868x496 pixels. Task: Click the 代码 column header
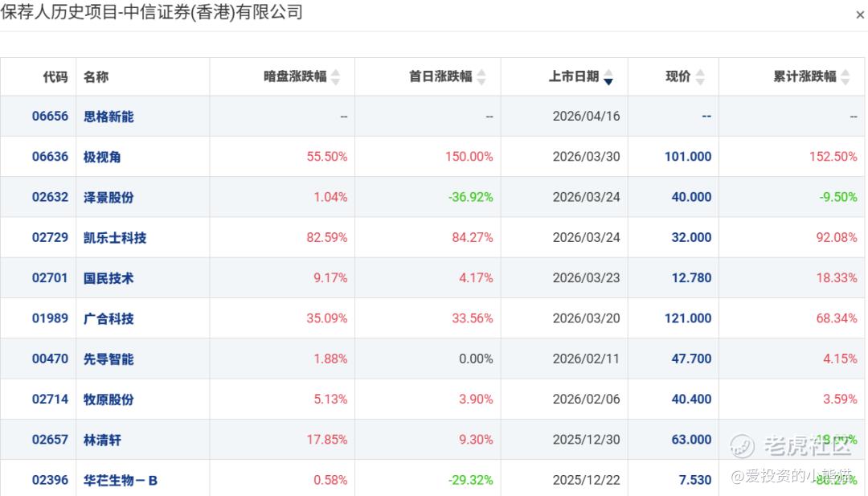click(x=55, y=76)
